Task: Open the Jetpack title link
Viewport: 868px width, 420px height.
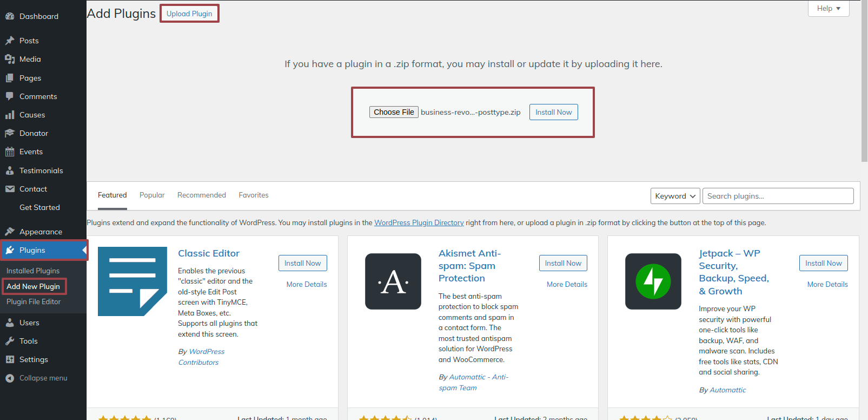Action: pyautogui.click(x=734, y=272)
